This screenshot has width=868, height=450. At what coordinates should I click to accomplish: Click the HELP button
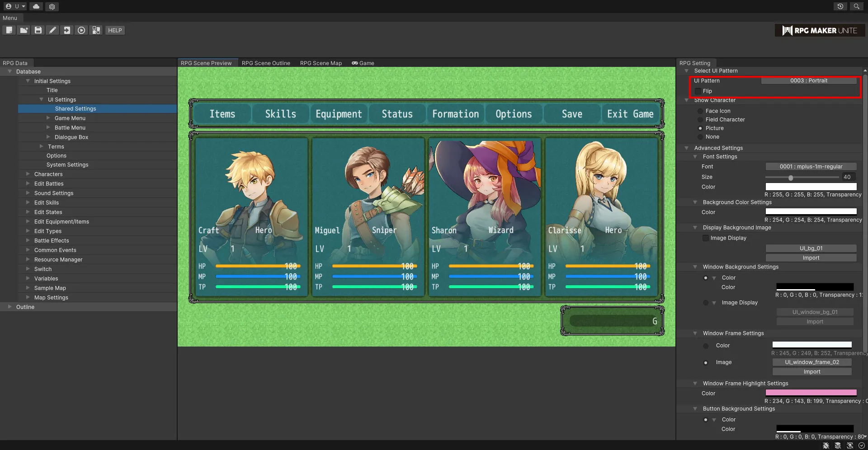point(115,30)
